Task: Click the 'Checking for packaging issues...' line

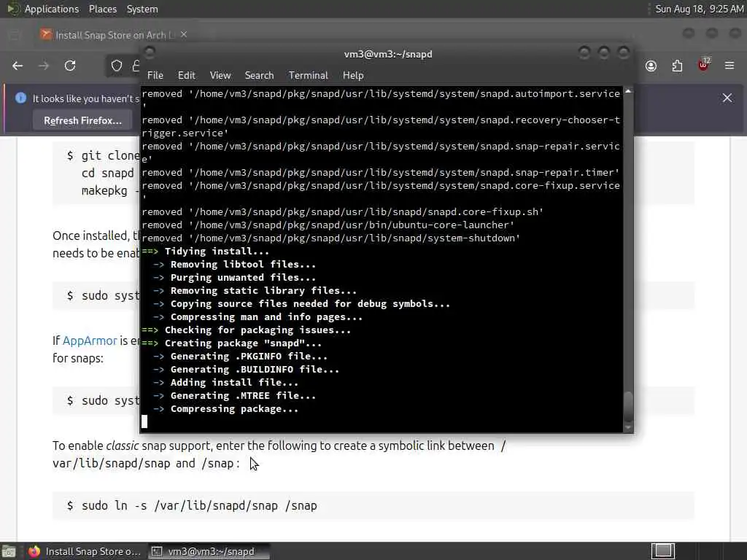Action: click(x=258, y=330)
